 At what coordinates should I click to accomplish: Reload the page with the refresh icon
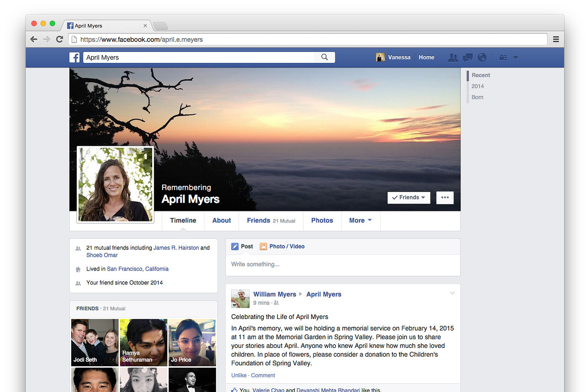pyautogui.click(x=59, y=40)
